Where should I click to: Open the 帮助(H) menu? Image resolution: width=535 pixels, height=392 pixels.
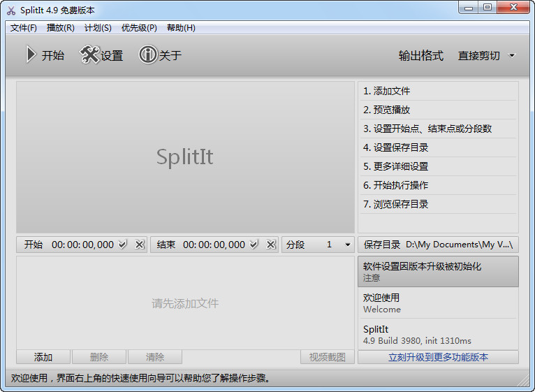click(x=181, y=28)
